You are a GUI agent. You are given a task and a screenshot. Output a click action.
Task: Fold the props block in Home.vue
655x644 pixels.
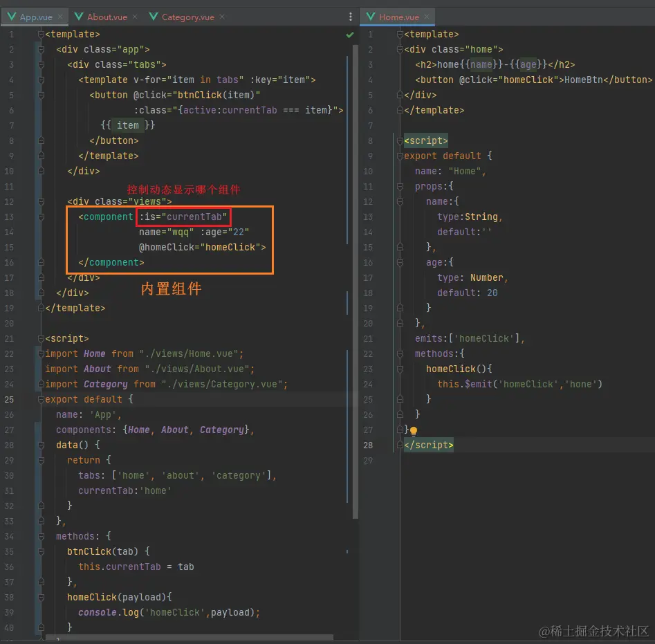(x=400, y=186)
